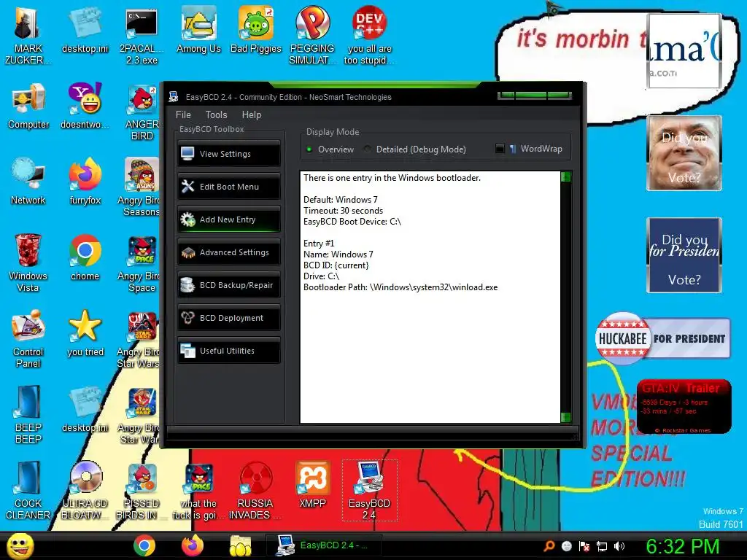Image resolution: width=747 pixels, height=560 pixels.
Task: Select the ULTRA CD BLOATW desktop icon
Action: 85,490
